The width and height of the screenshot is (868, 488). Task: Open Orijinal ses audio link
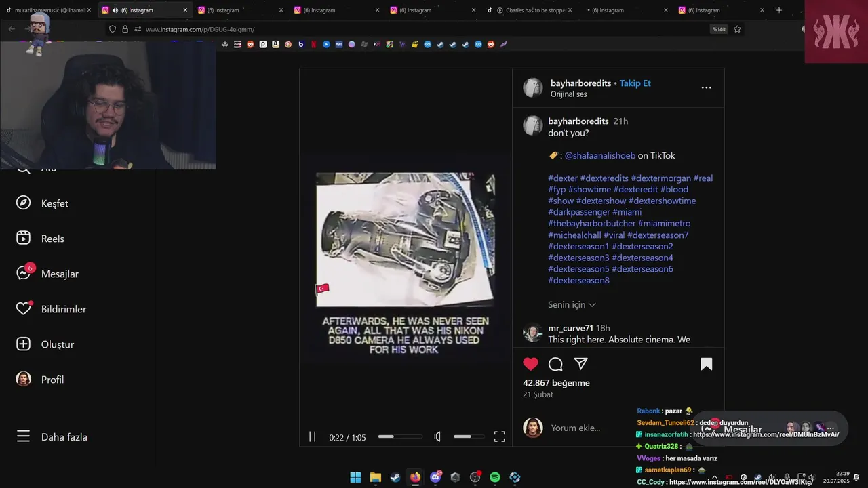pyautogui.click(x=568, y=94)
